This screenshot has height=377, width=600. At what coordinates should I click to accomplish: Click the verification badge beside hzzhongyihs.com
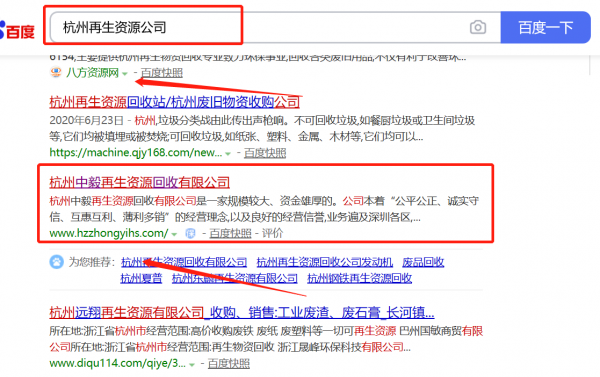tap(190, 233)
